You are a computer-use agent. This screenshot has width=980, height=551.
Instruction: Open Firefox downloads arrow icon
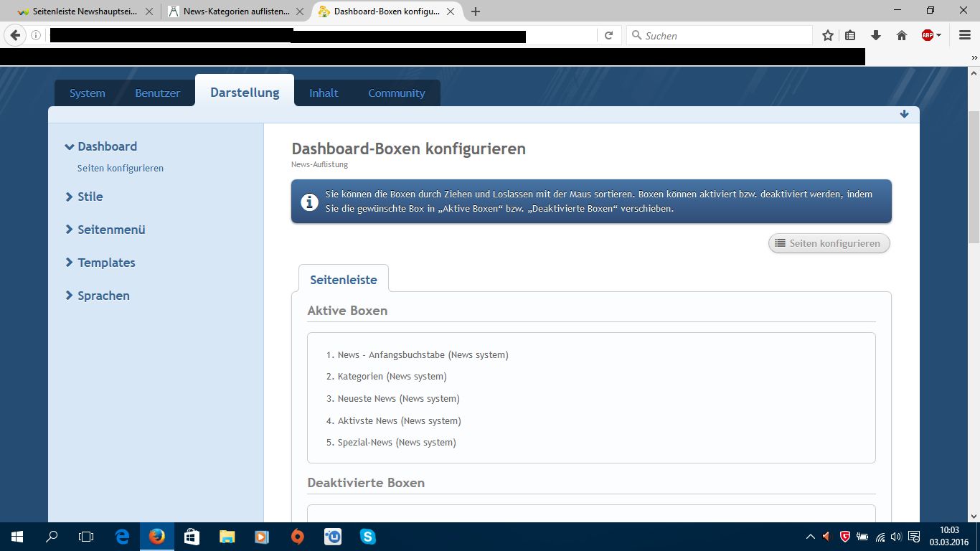coord(876,35)
